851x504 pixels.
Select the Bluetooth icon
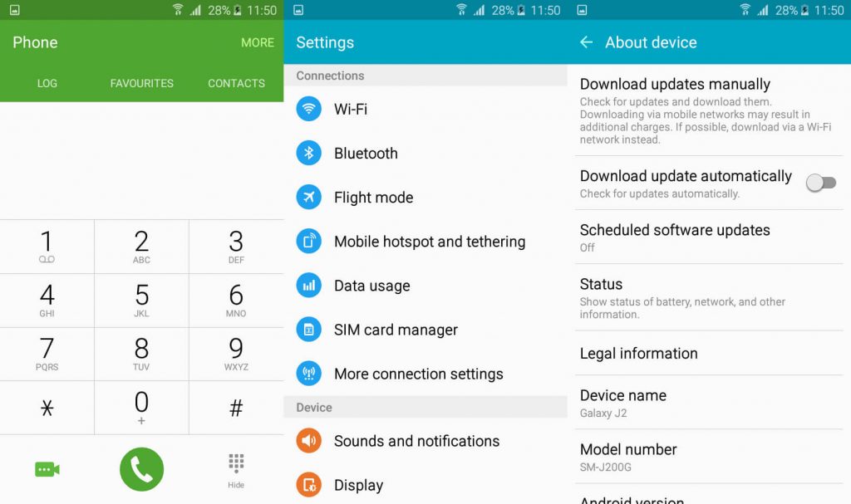tap(307, 153)
